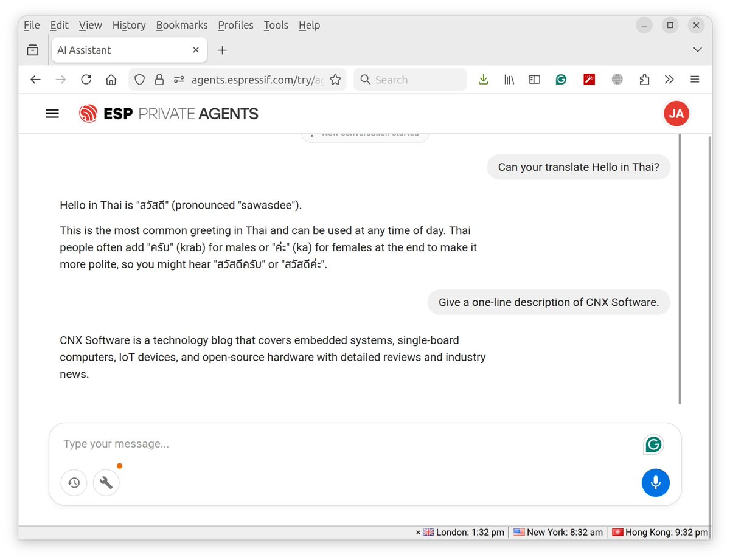The height and width of the screenshot is (560, 730).
Task: Open site permissions icon in address bar
Action: [x=179, y=80]
